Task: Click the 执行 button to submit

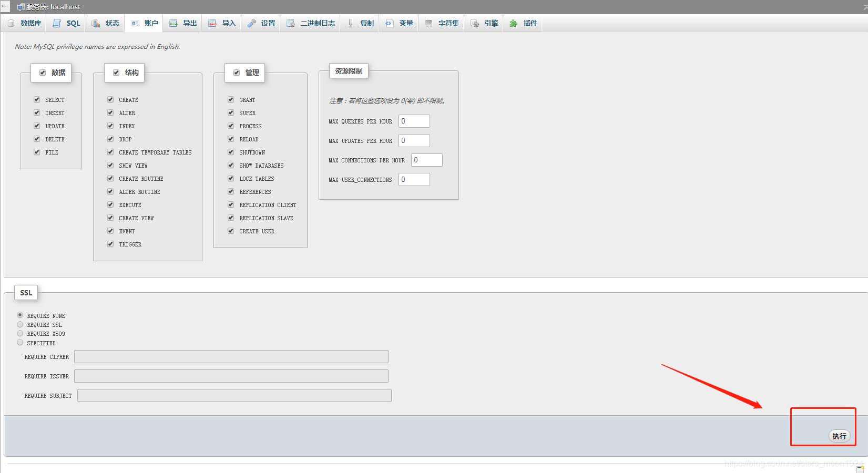Action: point(840,436)
